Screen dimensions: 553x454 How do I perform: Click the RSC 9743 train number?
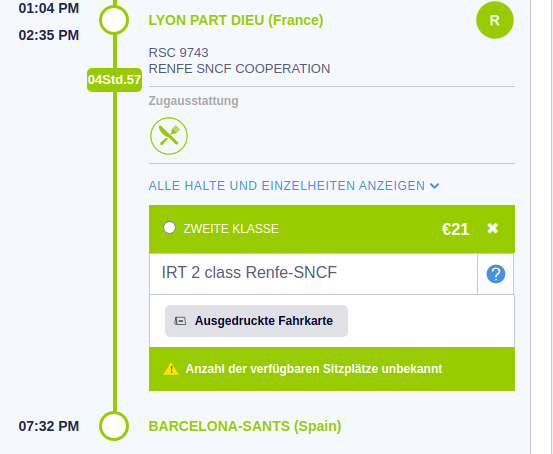click(178, 53)
